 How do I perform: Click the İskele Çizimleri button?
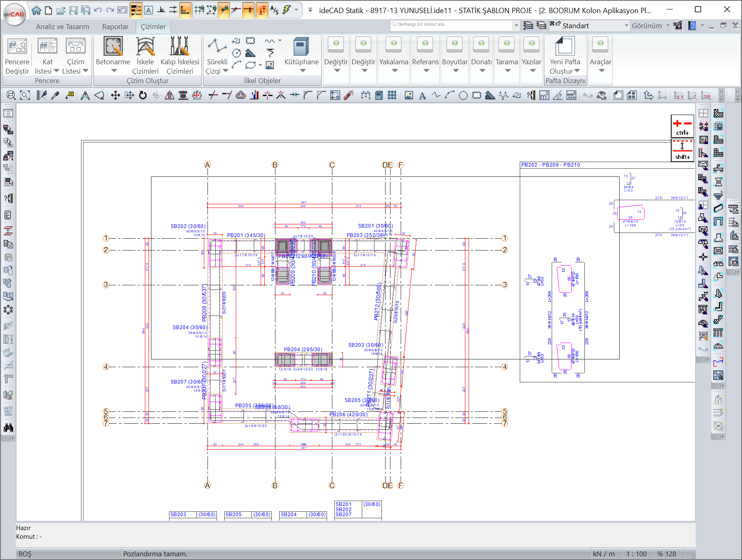145,51
